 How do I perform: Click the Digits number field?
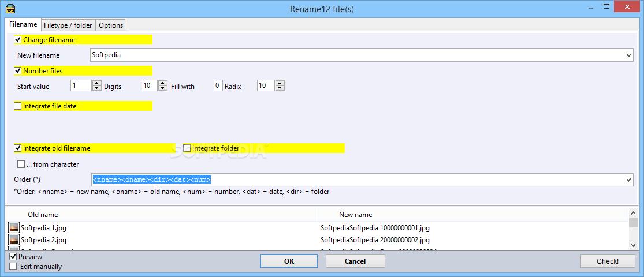coord(150,85)
